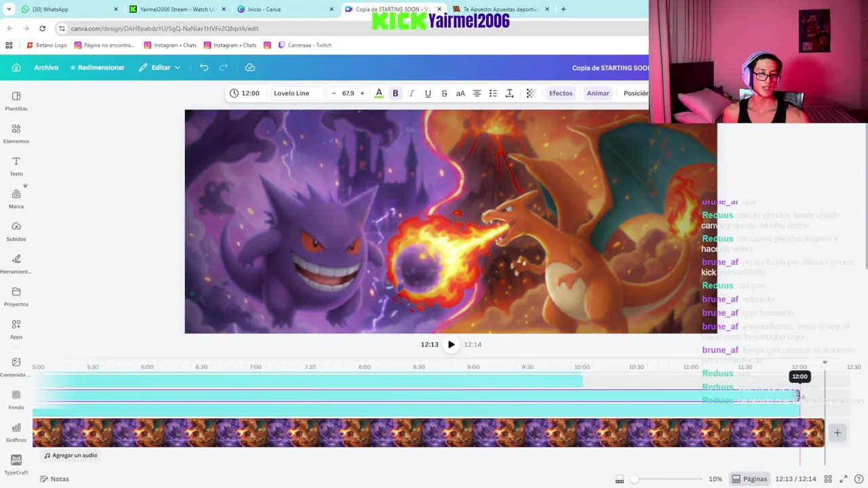Switch to the Inicio - Canva tab
This screenshot has width=868, height=488.
tap(285, 9)
